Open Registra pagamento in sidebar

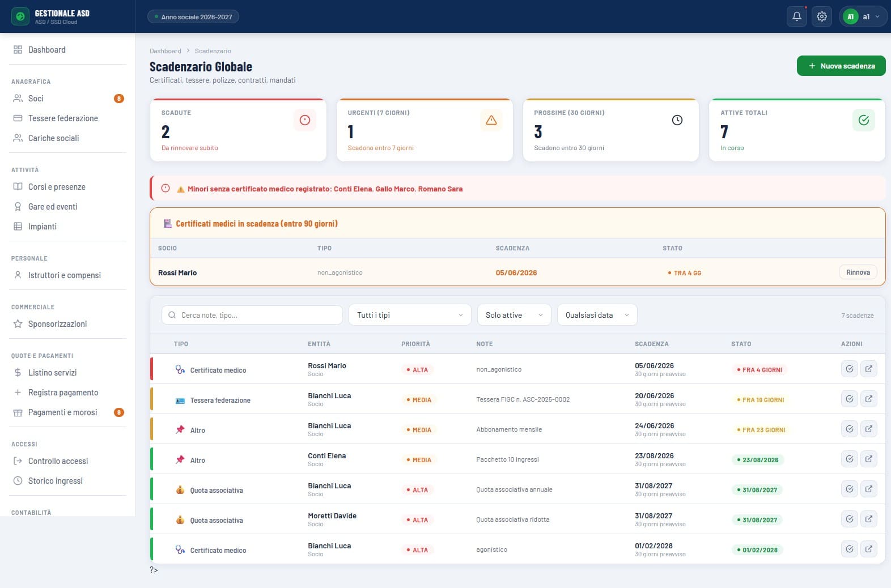point(68,393)
